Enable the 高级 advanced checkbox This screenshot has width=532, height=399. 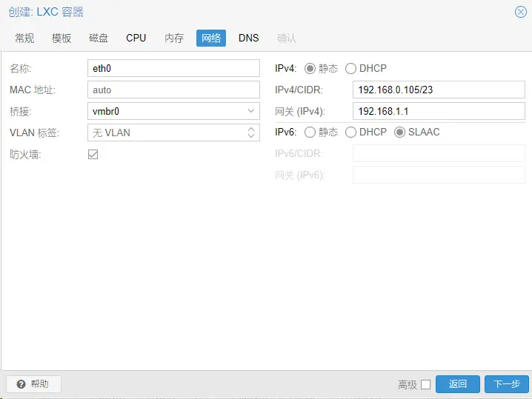(x=425, y=384)
